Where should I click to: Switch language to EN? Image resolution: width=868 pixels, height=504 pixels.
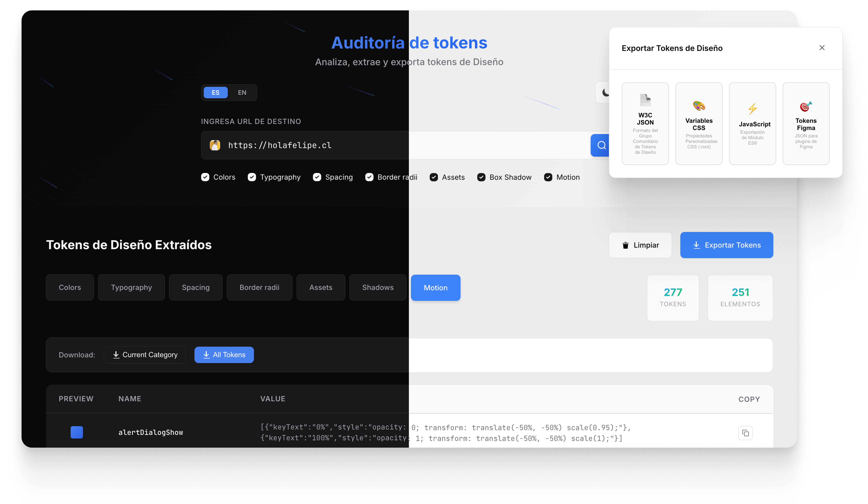[x=242, y=92]
